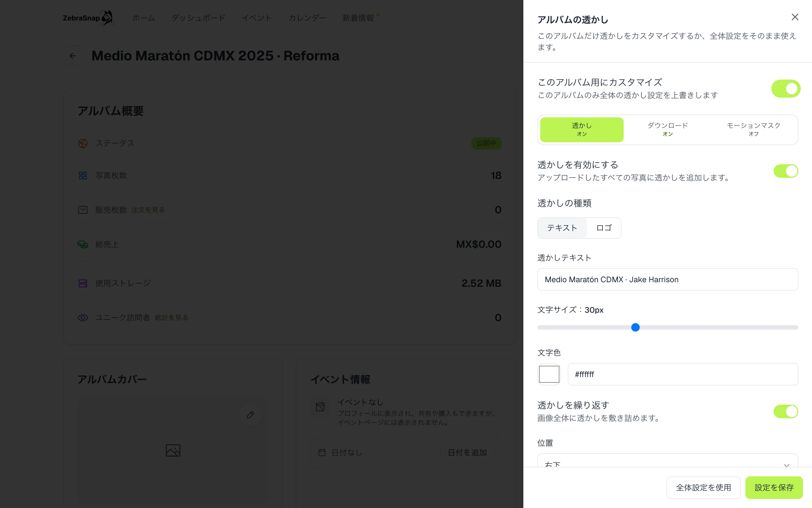This screenshot has width=812, height=508.
Task: Click the back arrow beside the album title
Action: click(72, 56)
